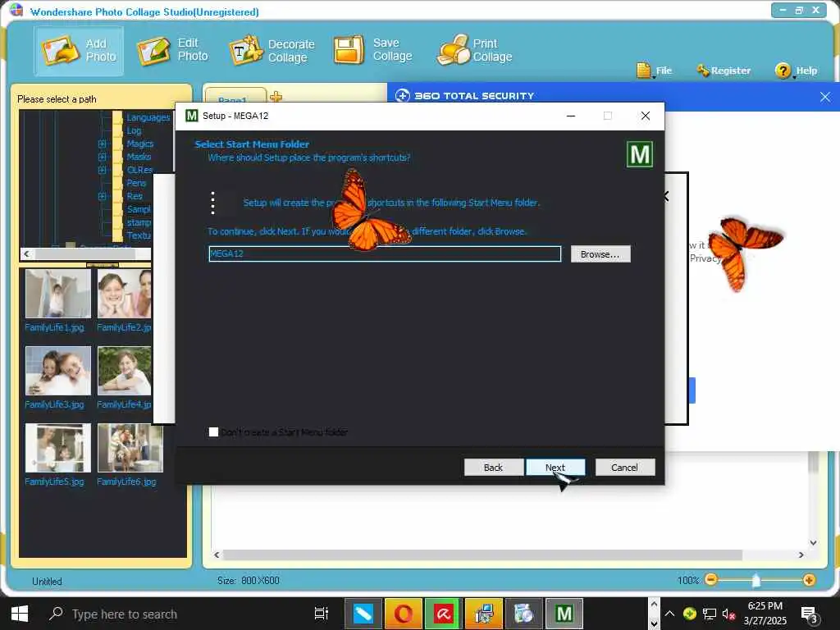Image resolution: width=840 pixels, height=630 pixels.
Task: Select FamilyLife1.jpg thumbnail
Action: (x=58, y=294)
